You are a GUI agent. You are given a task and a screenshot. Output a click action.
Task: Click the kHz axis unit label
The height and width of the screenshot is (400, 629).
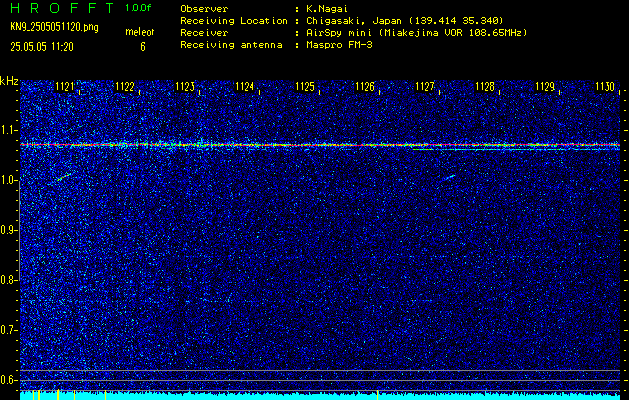[9, 81]
